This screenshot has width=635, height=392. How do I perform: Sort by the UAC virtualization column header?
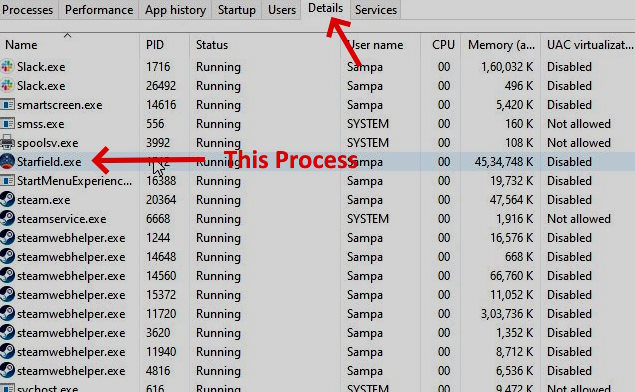click(x=588, y=45)
